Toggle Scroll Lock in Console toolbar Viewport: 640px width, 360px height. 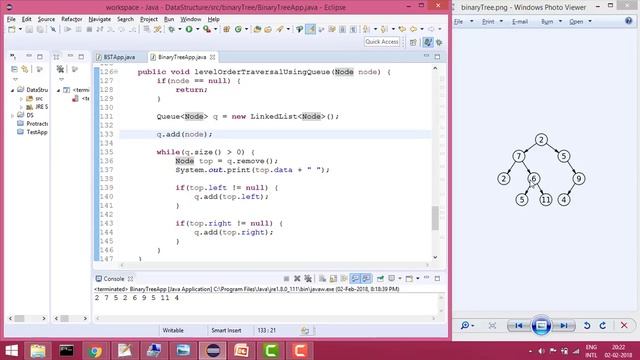click(333, 279)
